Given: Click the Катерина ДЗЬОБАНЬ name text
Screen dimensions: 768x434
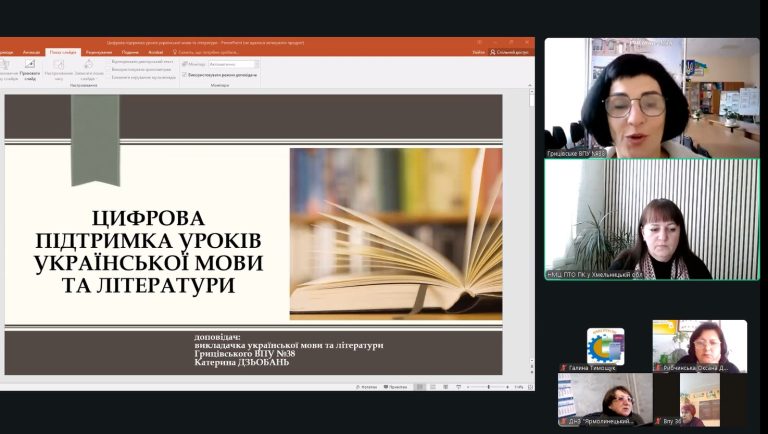Looking at the screenshot, I should click(241, 362).
